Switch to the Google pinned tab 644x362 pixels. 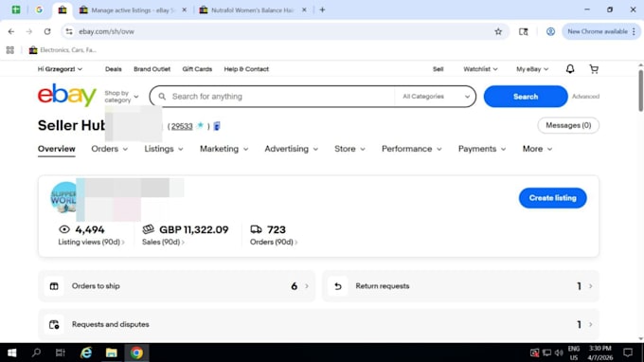tap(39, 9)
